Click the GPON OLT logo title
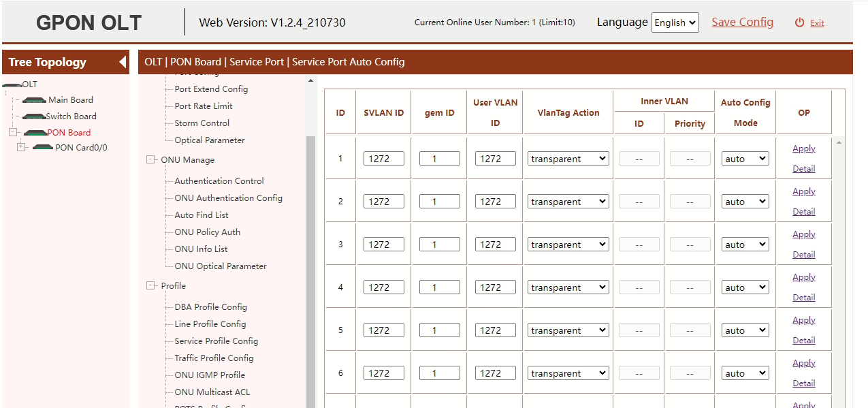Image resolution: width=868 pixels, height=408 pixels. (x=89, y=22)
